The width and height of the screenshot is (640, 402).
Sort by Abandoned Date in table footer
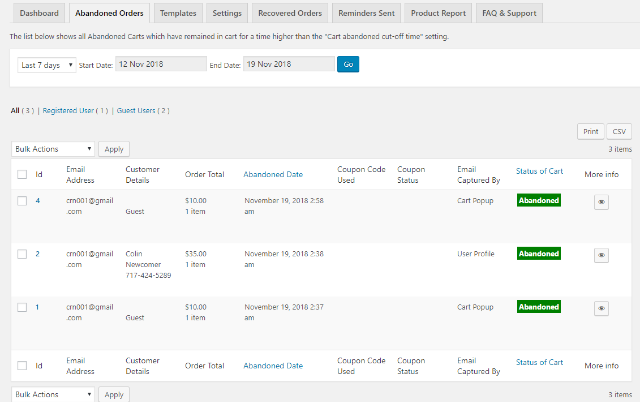(273, 366)
